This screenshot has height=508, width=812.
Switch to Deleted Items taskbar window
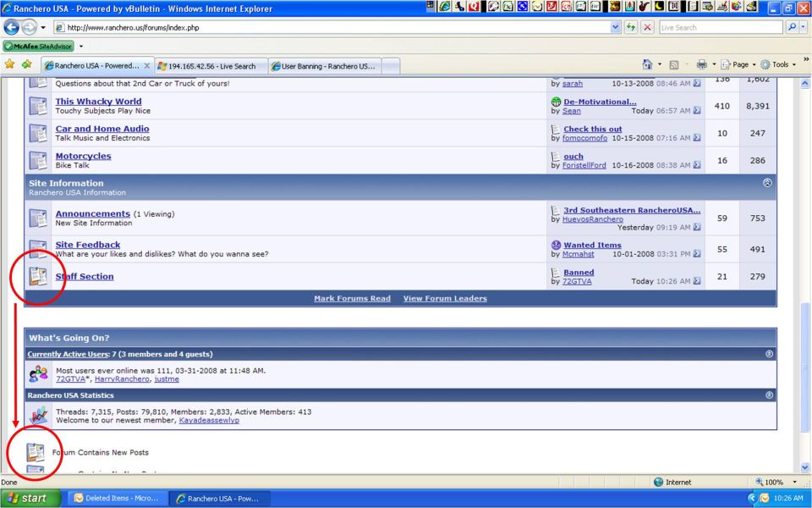pos(118,498)
